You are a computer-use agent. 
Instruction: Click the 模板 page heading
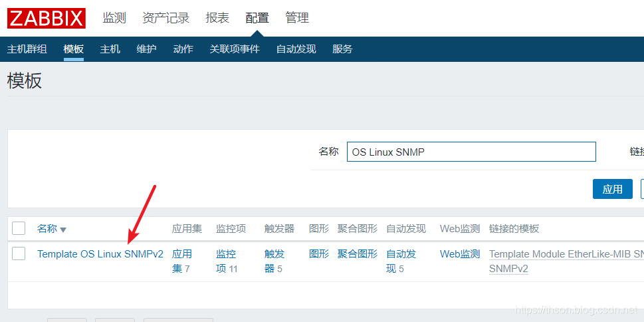24,81
